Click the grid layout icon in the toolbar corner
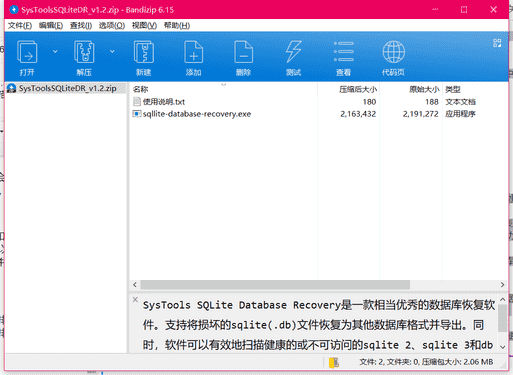Viewport: 513px width, 375px height. (x=497, y=43)
